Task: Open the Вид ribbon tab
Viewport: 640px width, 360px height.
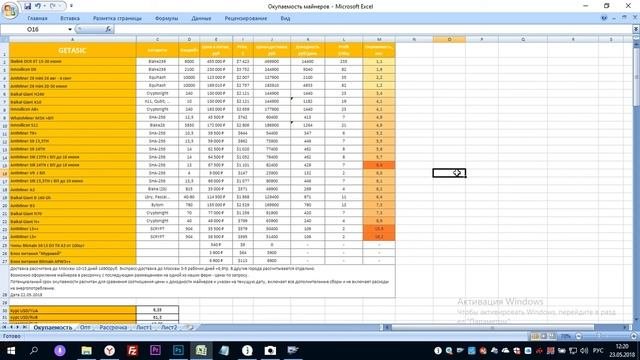Action: 285,18
